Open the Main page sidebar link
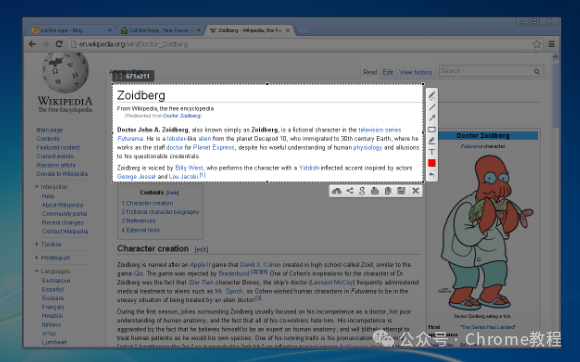The image size is (580, 362). tap(50, 130)
